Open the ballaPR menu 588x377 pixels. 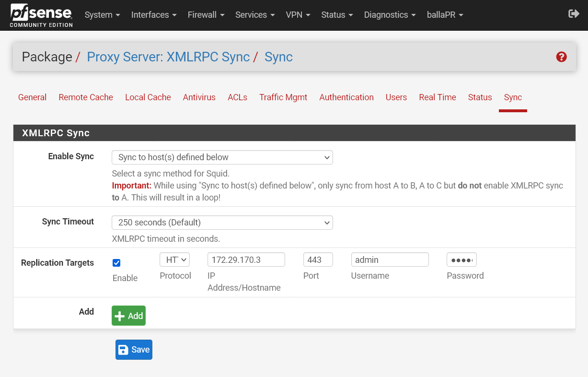click(x=445, y=15)
